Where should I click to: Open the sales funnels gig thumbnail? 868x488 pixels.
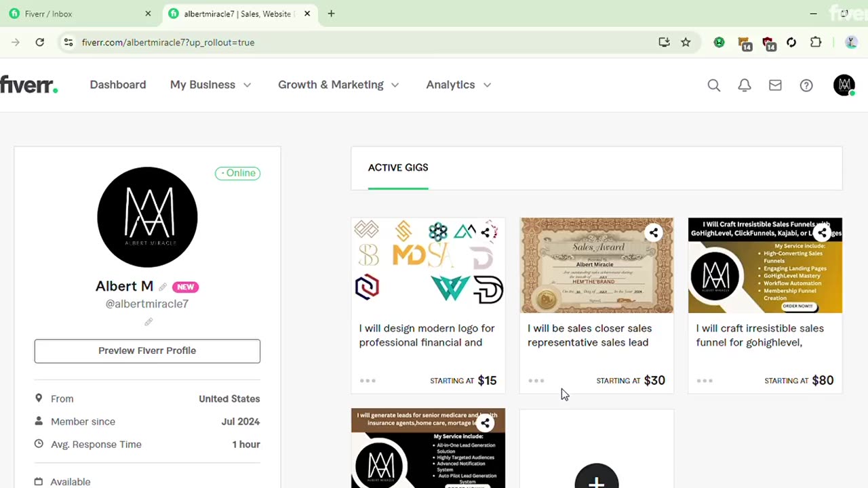[765, 266]
